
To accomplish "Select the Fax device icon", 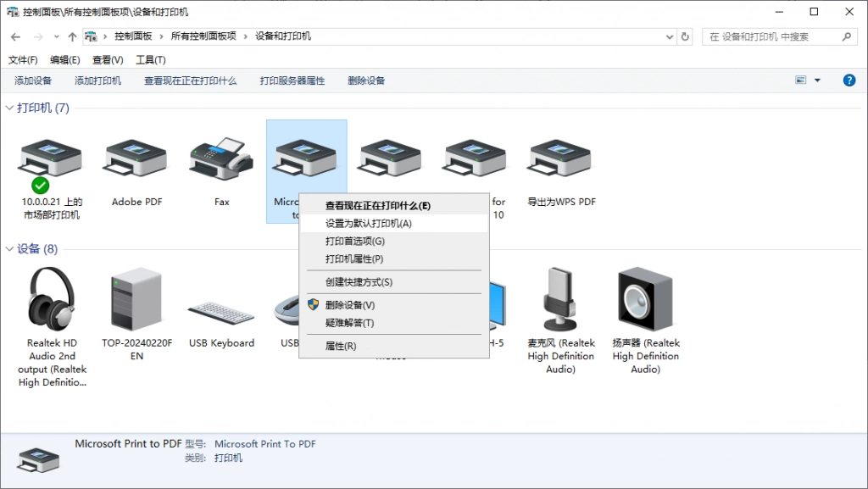I will click(221, 158).
